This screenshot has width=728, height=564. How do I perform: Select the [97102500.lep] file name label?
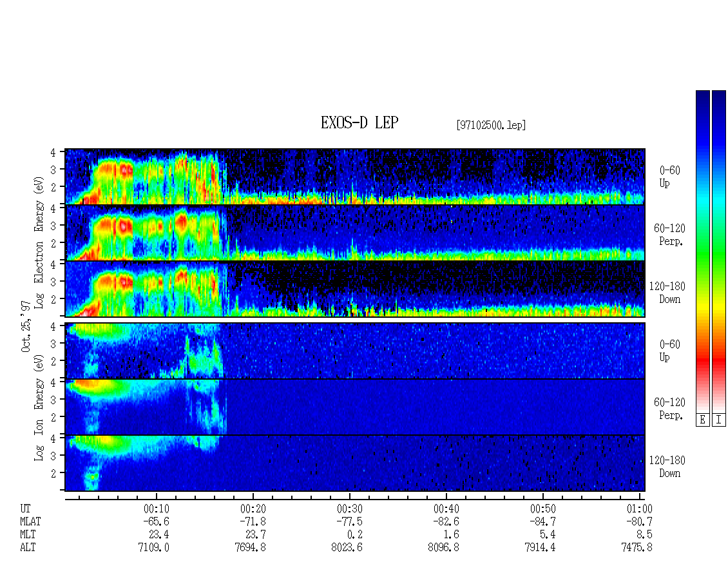point(491,125)
